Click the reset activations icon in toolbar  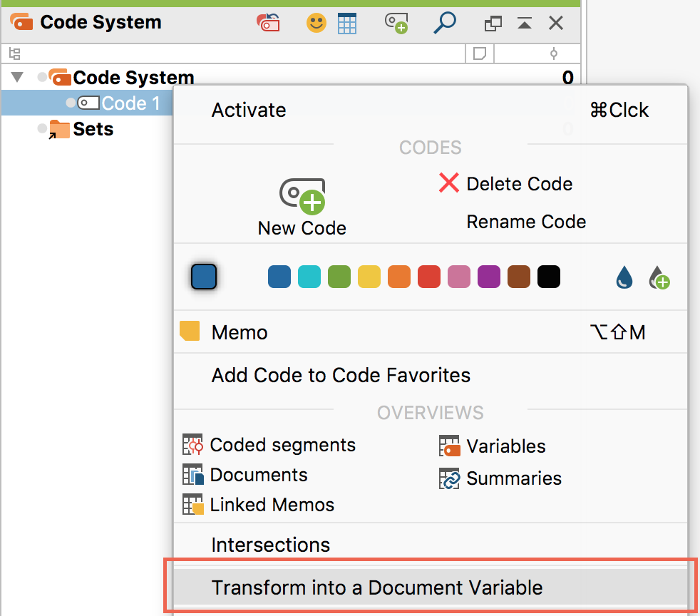pos(268,23)
